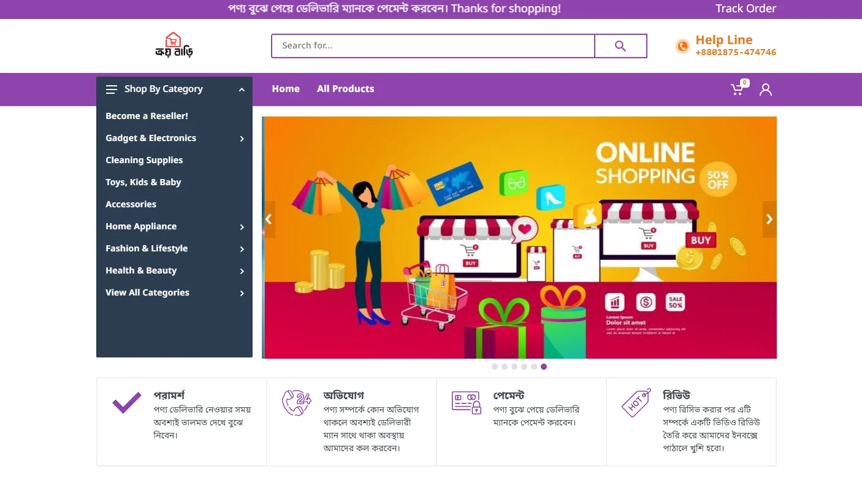The width and height of the screenshot is (862, 504).
Task: Open the shopping cart icon
Action: click(738, 90)
